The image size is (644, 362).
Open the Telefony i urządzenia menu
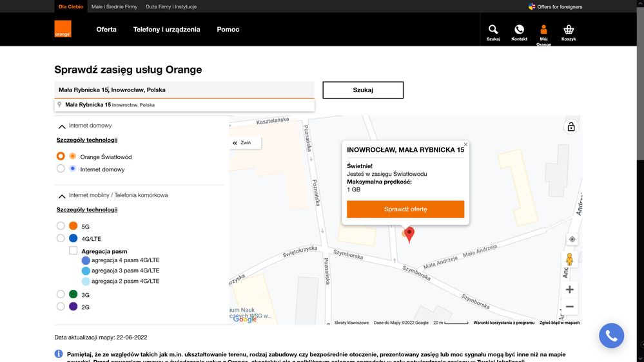(166, 30)
